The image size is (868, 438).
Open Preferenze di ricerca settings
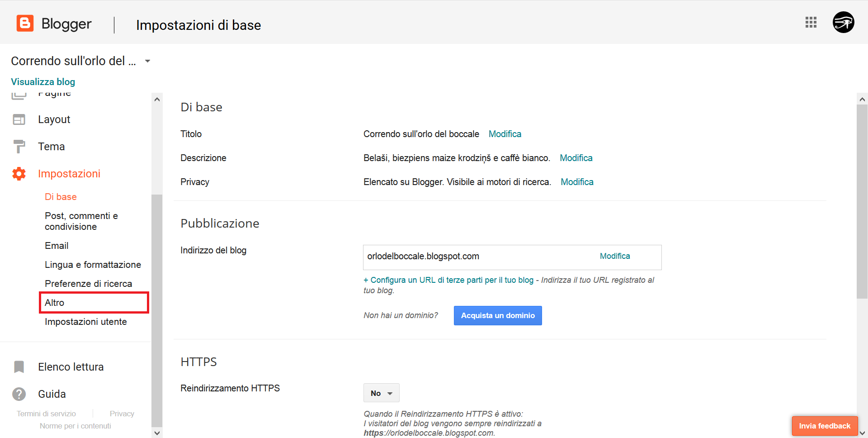pos(89,284)
